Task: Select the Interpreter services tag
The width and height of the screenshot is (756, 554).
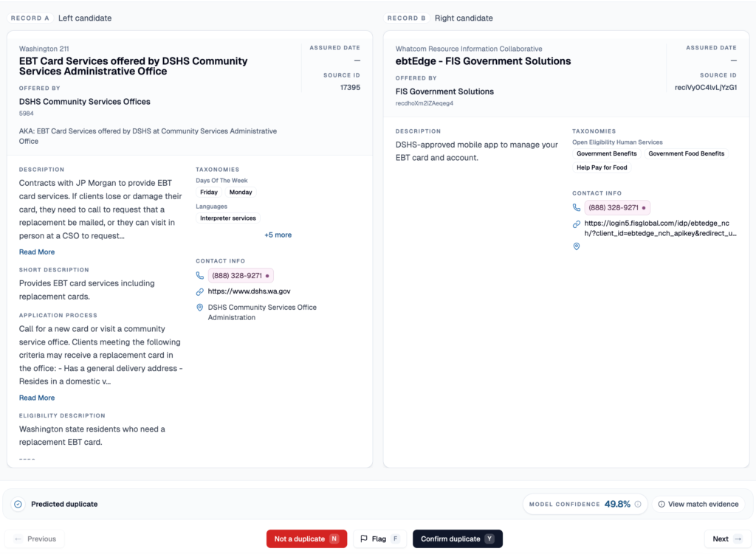Action: coord(228,218)
